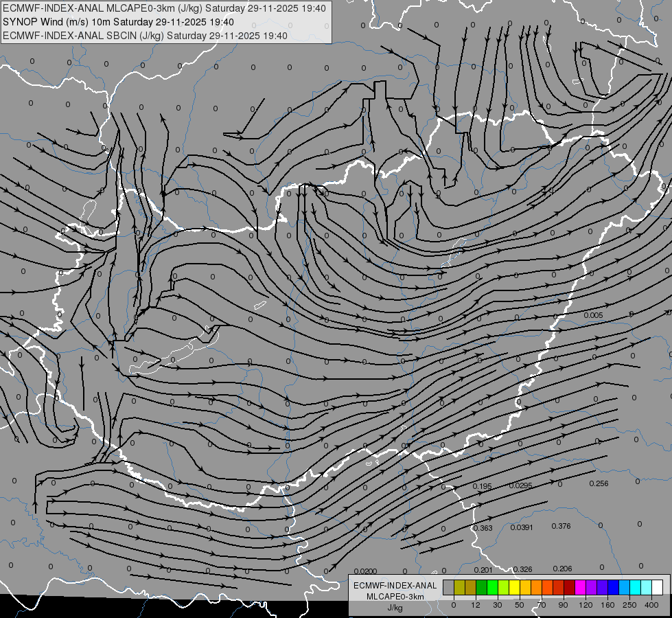Viewport: 672px width, 618px height.
Task: Click legend tick label 30
Action: (x=498, y=605)
